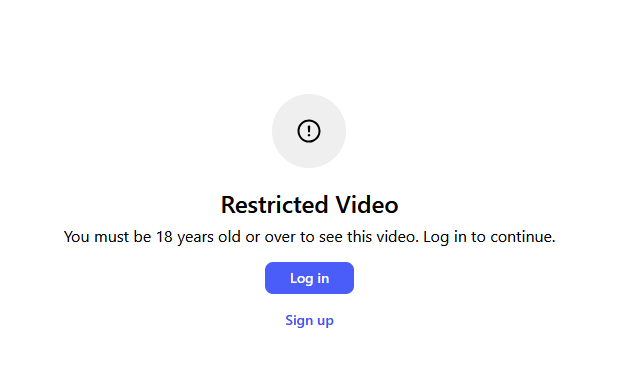The height and width of the screenshot is (387, 618).
Task: Select the age restriction message text
Action: (309, 237)
